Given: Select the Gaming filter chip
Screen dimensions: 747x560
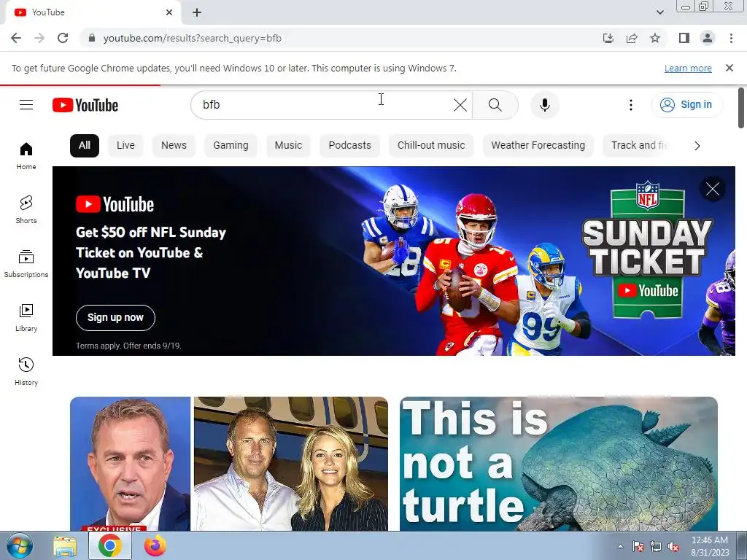Looking at the screenshot, I should [x=231, y=145].
